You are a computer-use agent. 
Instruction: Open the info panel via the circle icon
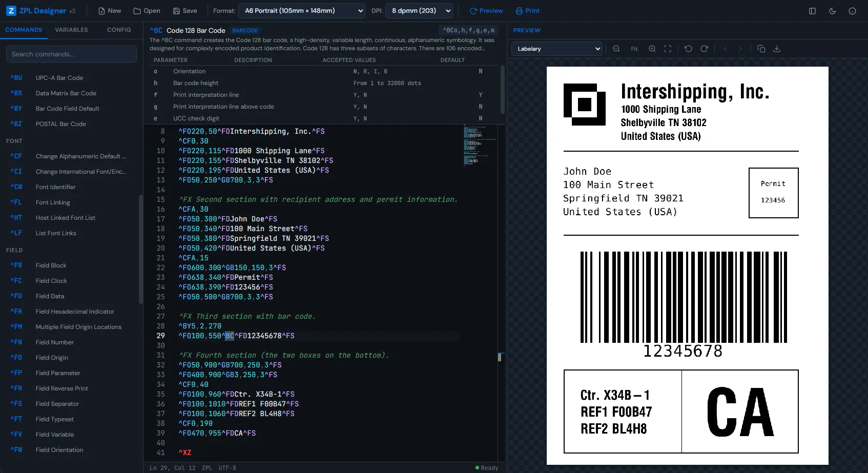pos(852,11)
